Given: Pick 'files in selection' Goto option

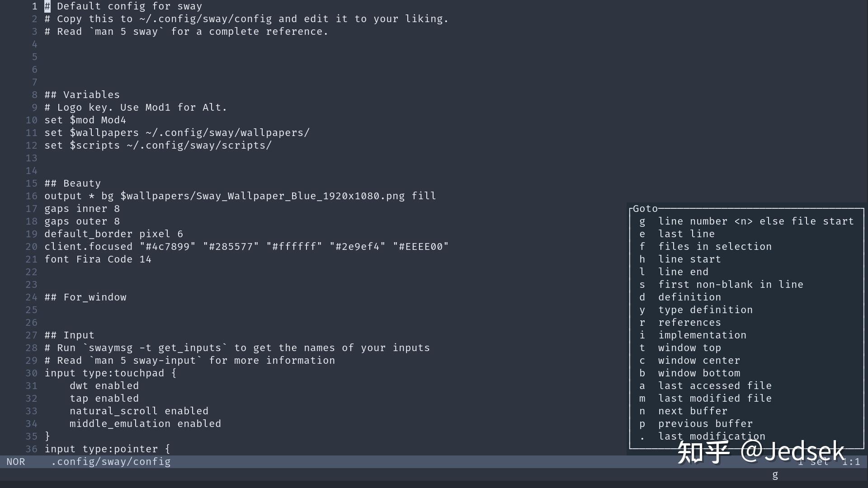Looking at the screenshot, I should (714, 247).
